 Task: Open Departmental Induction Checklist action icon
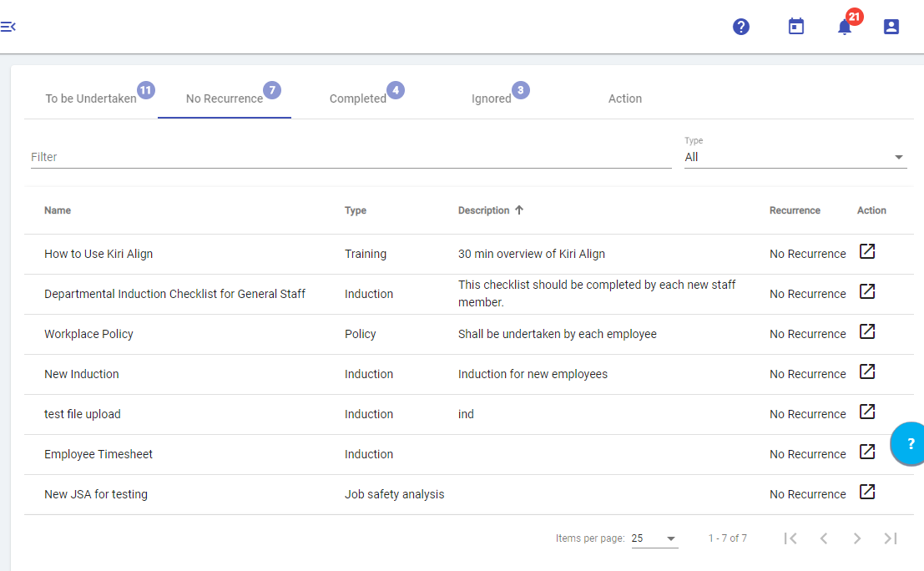[867, 291]
